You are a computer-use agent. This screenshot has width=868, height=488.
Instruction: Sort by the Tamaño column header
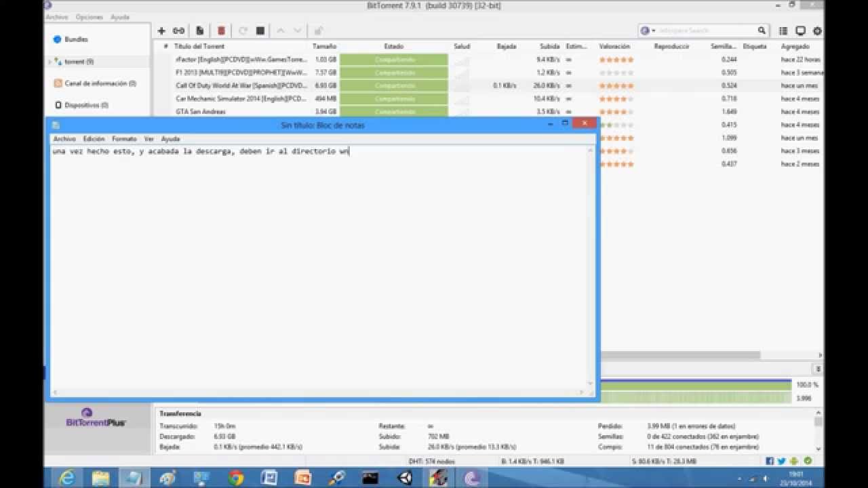(x=324, y=47)
